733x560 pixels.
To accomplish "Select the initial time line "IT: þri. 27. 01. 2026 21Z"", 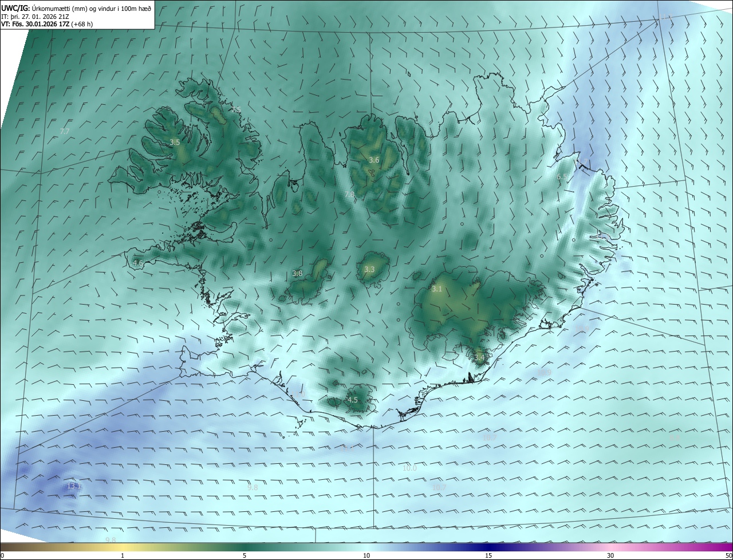I will tap(36, 17).
